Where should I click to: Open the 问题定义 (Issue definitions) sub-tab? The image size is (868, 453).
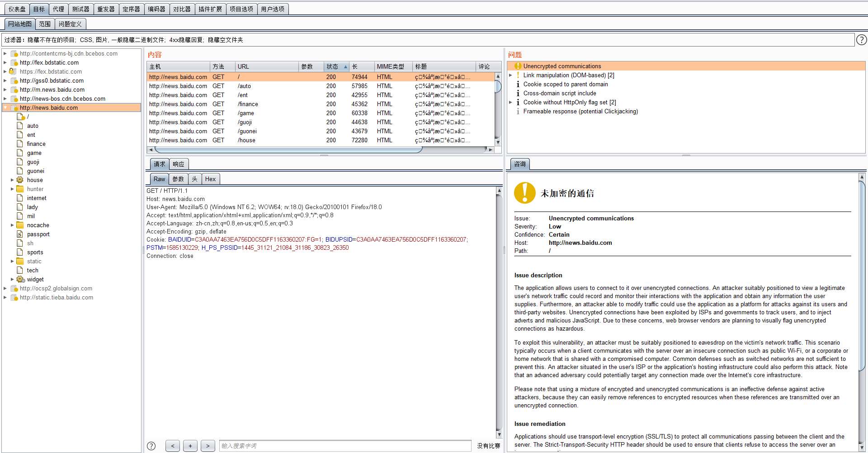pos(70,24)
